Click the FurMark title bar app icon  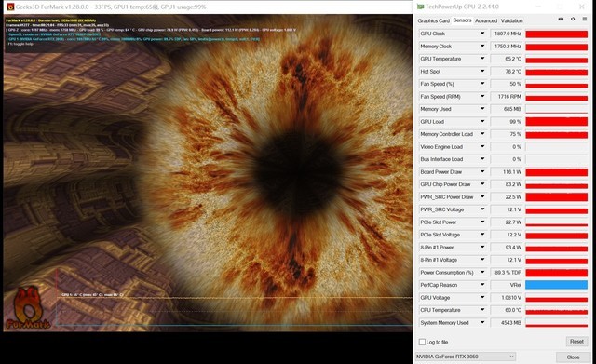10,7
